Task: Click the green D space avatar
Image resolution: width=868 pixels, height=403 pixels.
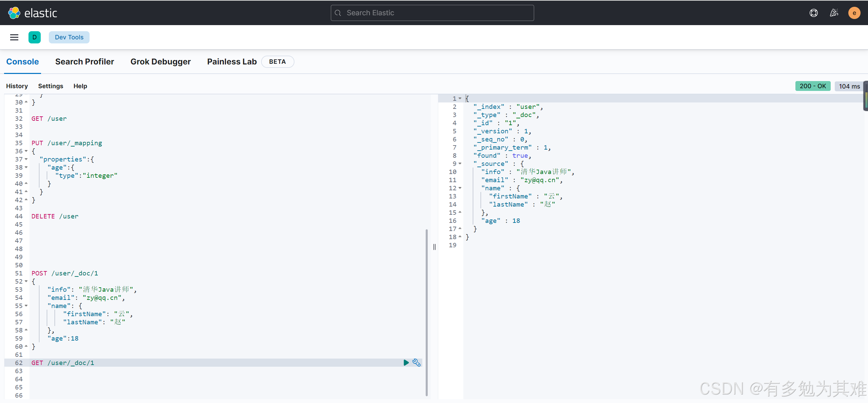Action: (x=34, y=37)
